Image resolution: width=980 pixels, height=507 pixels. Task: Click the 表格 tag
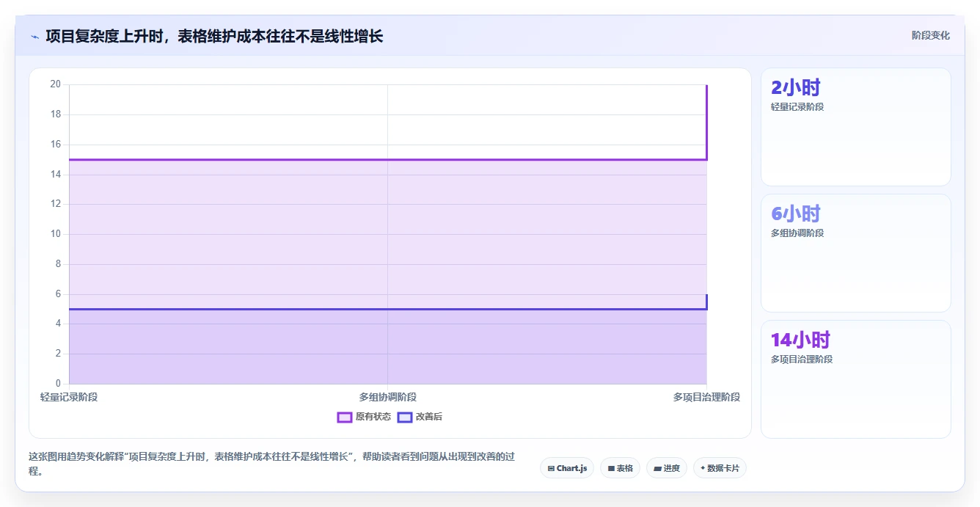point(620,468)
